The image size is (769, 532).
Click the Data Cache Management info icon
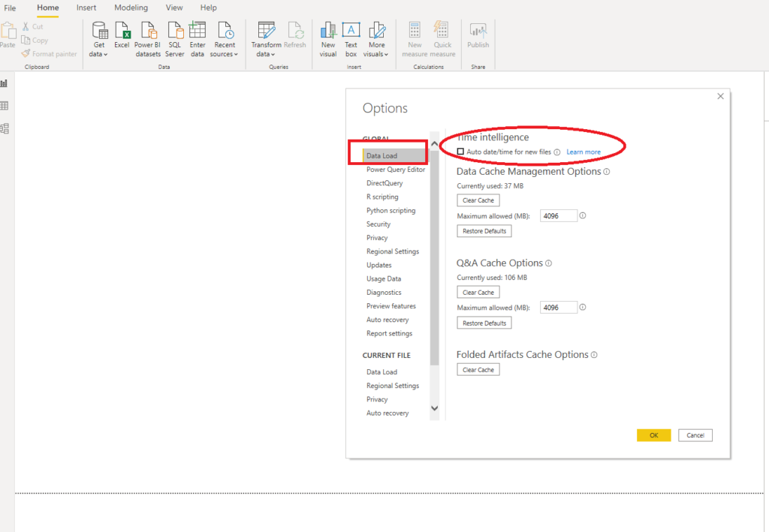point(607,172)
